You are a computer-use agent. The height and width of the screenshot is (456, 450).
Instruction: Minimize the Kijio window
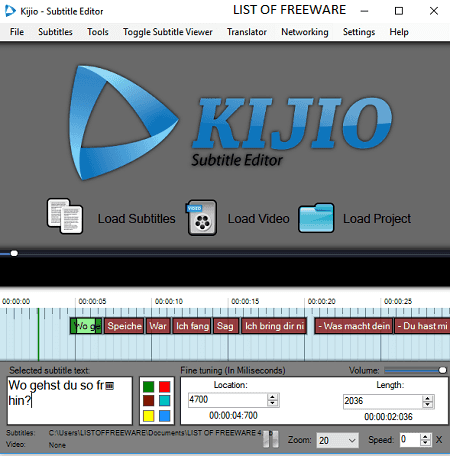click(364, 11)
